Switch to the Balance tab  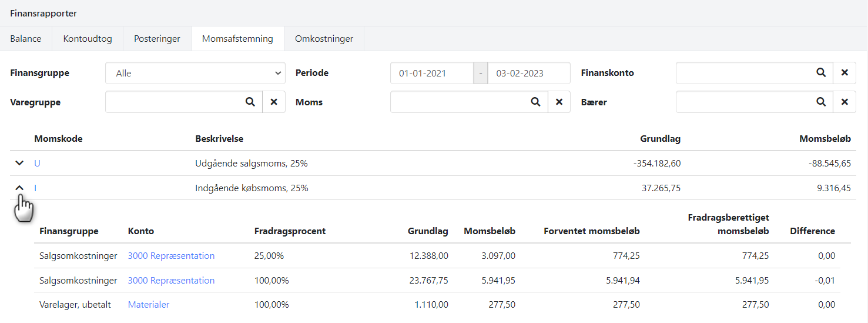click(x=26, y=39)
